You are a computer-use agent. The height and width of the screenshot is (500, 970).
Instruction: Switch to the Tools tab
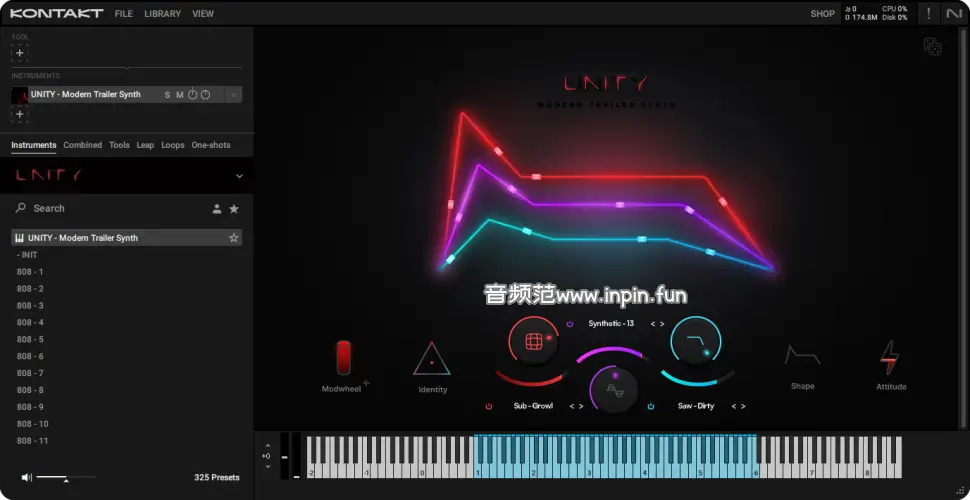pyautogui.click(x=119, y=145)
